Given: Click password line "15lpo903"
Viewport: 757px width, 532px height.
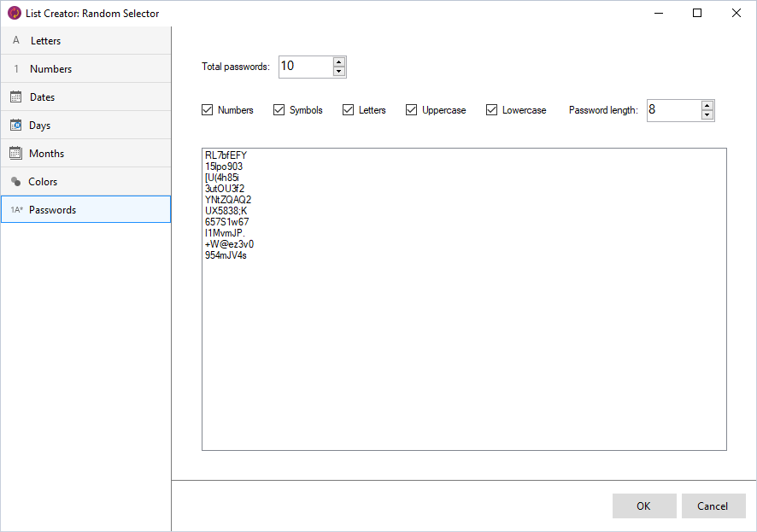Looking at the screenshot, I should click(224, 167).
